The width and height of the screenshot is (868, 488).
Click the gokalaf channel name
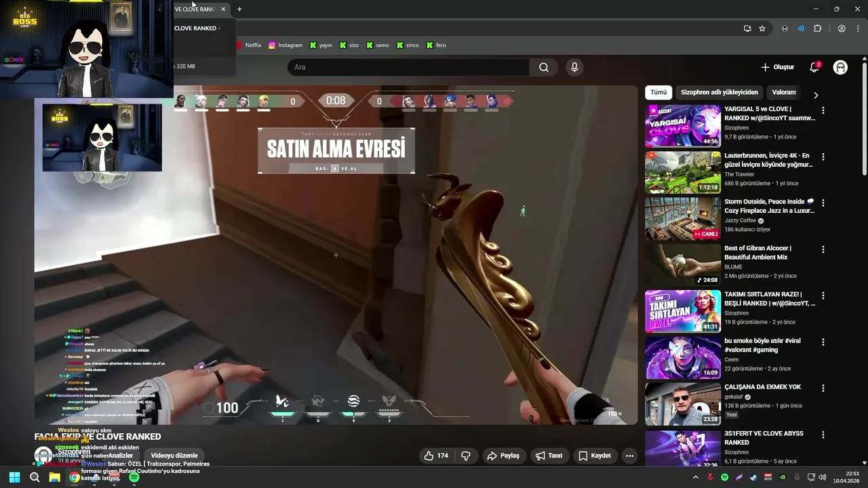point(734,396)
